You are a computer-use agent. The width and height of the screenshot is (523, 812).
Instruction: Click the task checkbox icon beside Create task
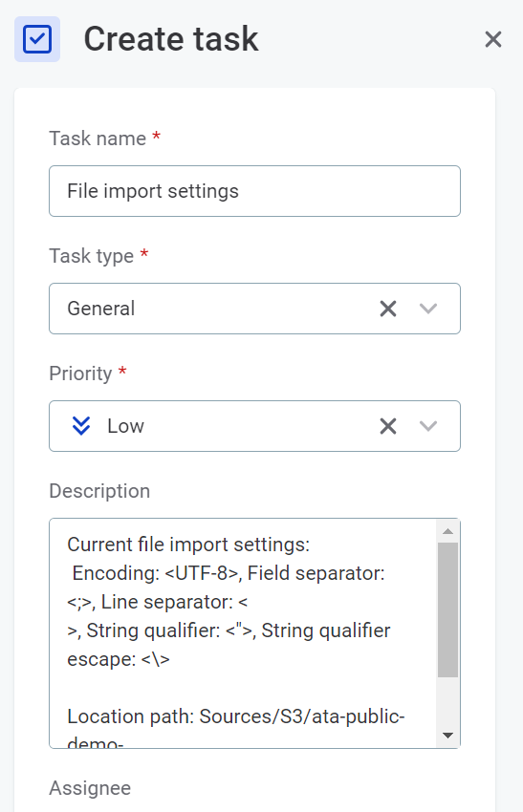click(37, 39)
